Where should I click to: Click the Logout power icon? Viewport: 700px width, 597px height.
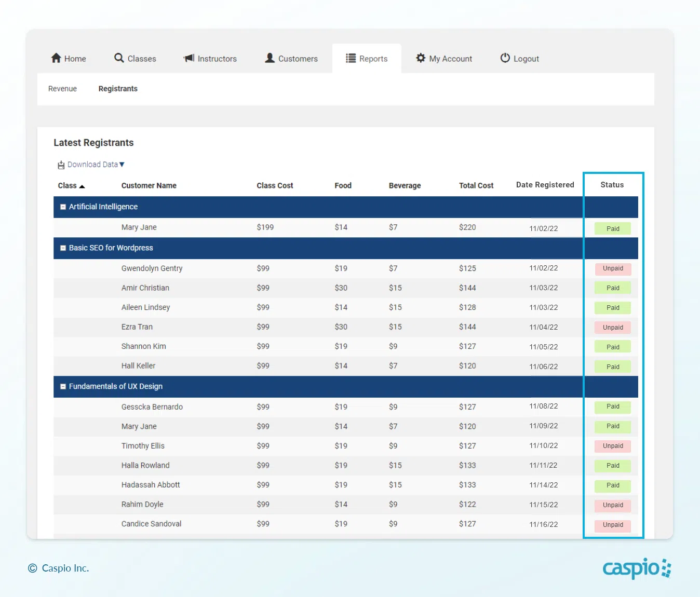pos(505,58)
